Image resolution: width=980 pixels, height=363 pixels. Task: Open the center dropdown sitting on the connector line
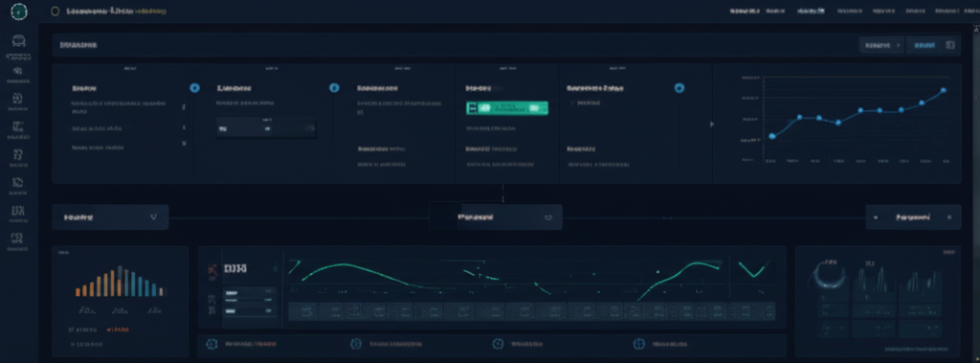coord(496,217)
